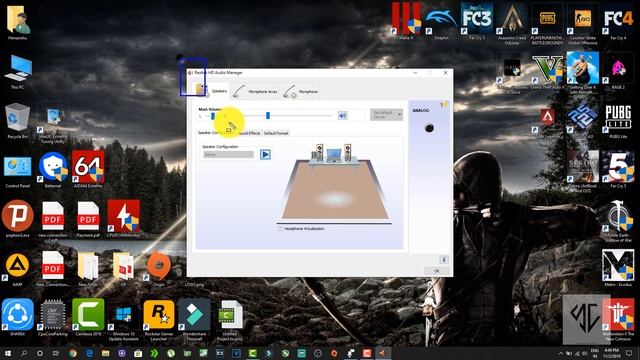Click the information button above OK
Image resolution: width=640 pixels, height=360 pixels.
coord(444,260)
